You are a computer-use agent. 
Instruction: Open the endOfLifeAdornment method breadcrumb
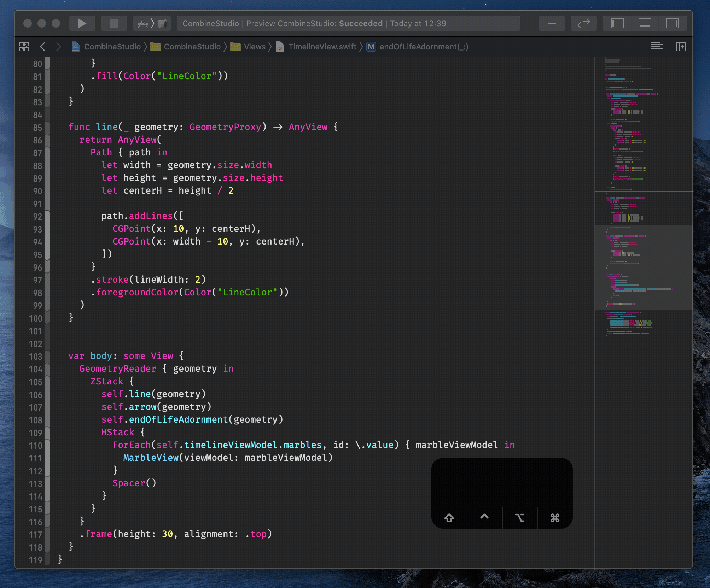pos(424,47)
